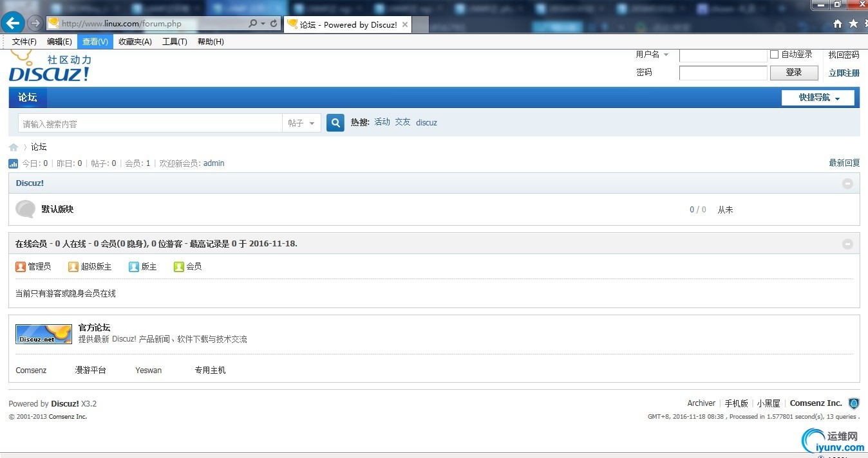Click the 在线会员 header link
Screen dimensions: 868x458
31,244
